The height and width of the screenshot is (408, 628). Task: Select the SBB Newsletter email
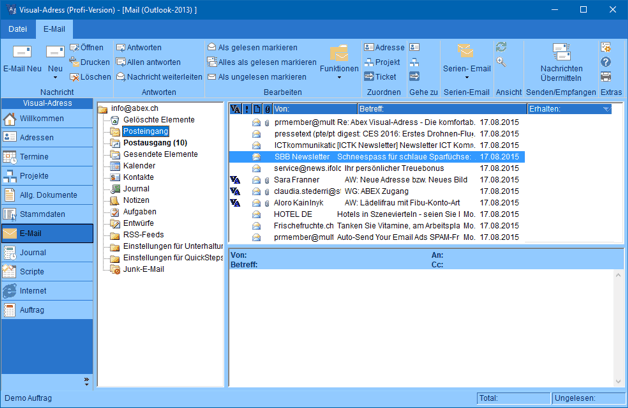coord(376,157)
